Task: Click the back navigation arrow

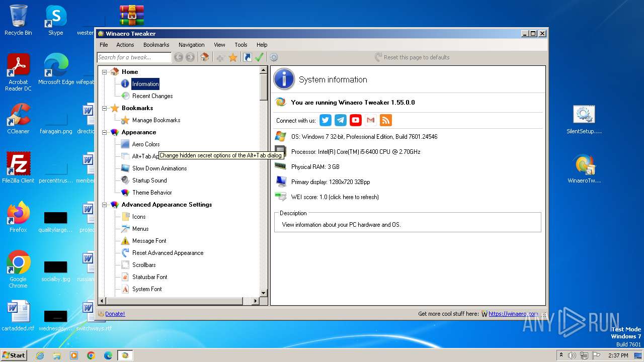Action: pyautogui.click(x=179, y=57)
